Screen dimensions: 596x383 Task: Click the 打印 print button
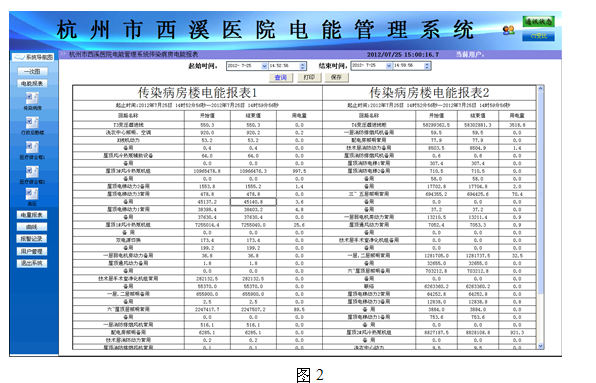309,78
